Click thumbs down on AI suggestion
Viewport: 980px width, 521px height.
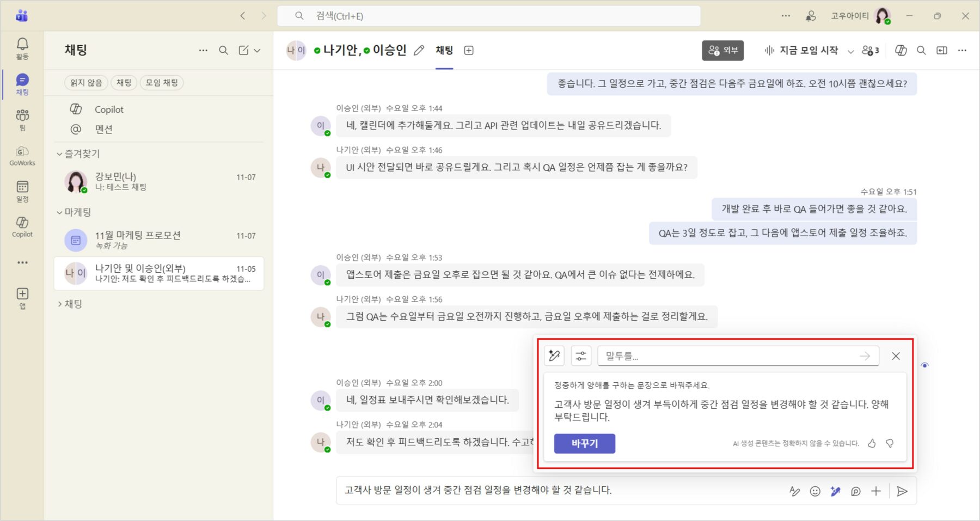coord(890,443)
